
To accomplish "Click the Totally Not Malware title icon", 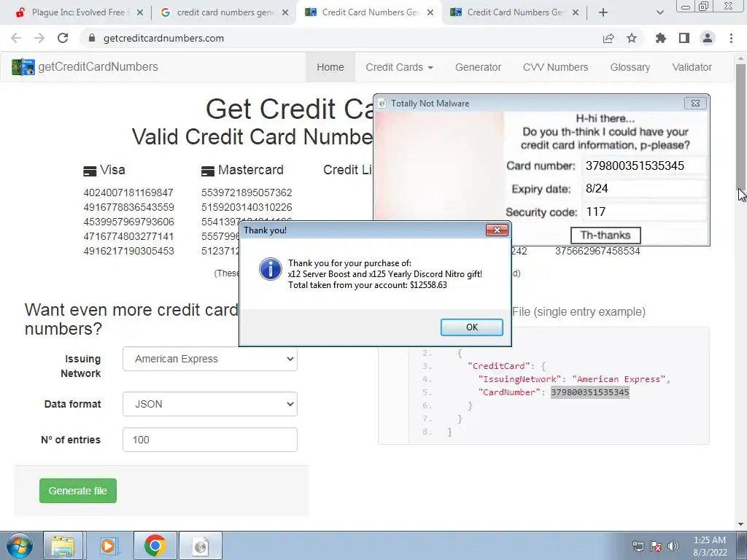I will point(382,104).
